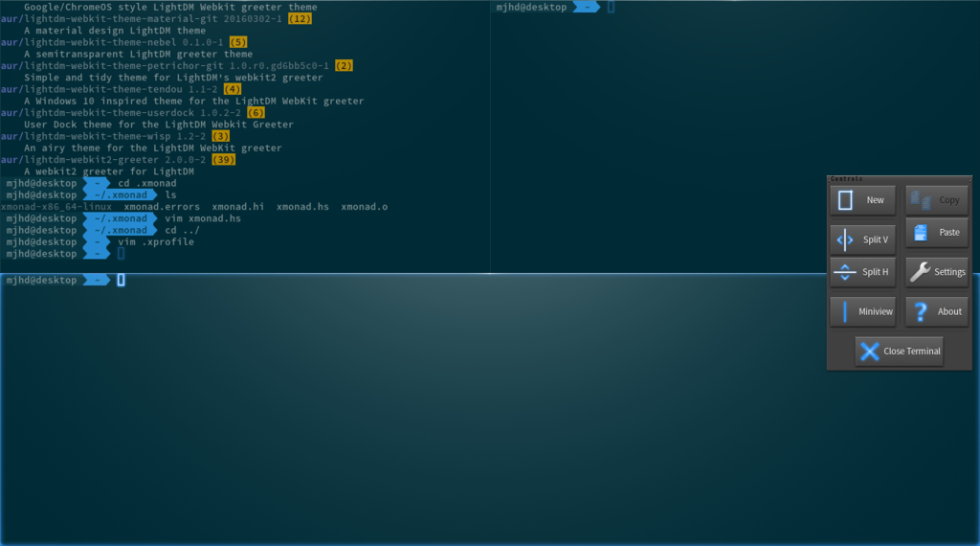Screen dimensions: 980x546
Task: Click the text "xmonad.errors"
Action: click(162, 207)
